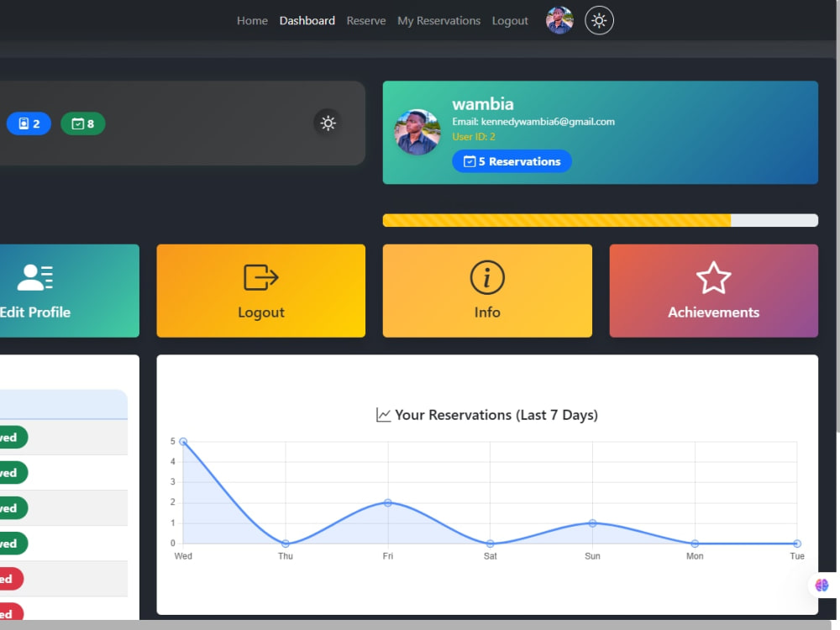
Task: Click the blue badge showing 2
Action: click(29, 123)
